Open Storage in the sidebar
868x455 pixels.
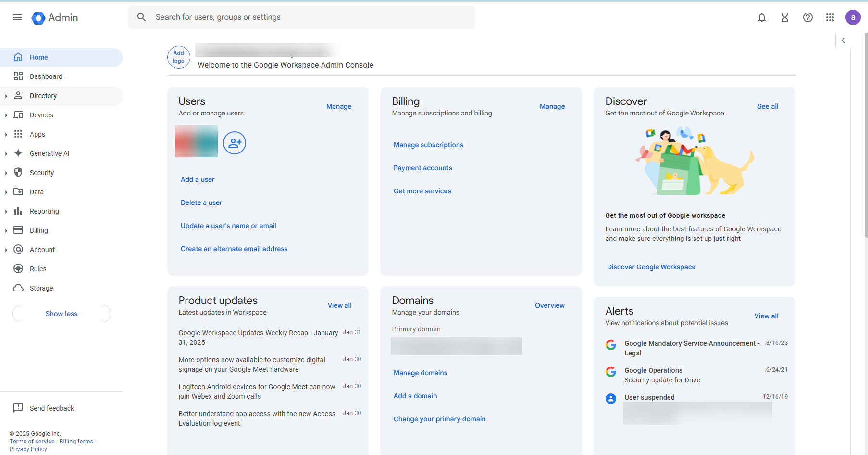coord(41,288)
